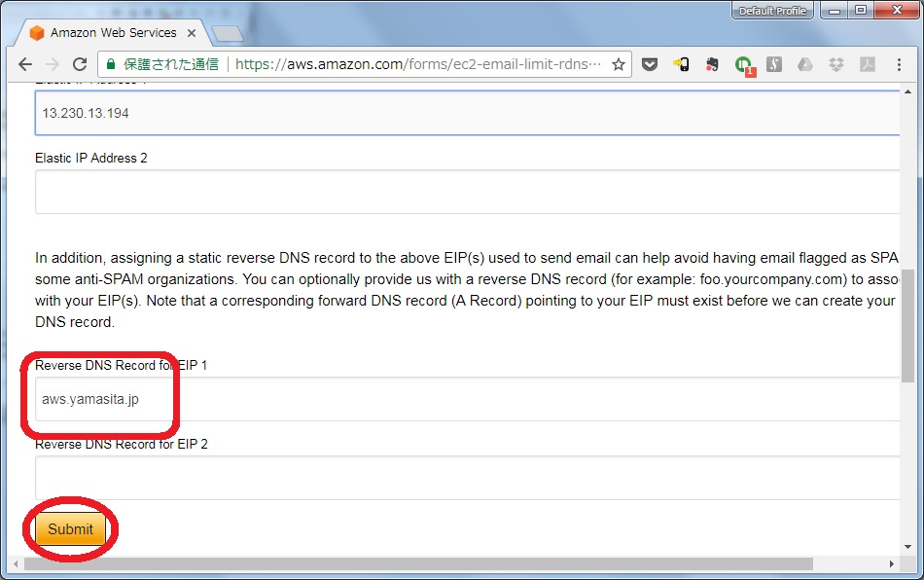Click the Elastic IP field containing 13.230.13.194
Image resolution: width=924 pixels, height=580 pixels.
pyautogui.click(x=467, y=113)
